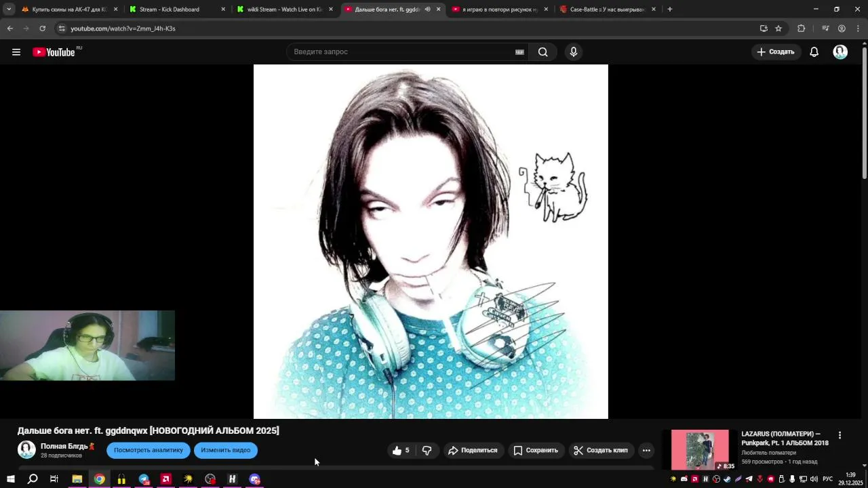Click the video player album art
Viewport: 868px width, 488px height.
coord(431,242)
